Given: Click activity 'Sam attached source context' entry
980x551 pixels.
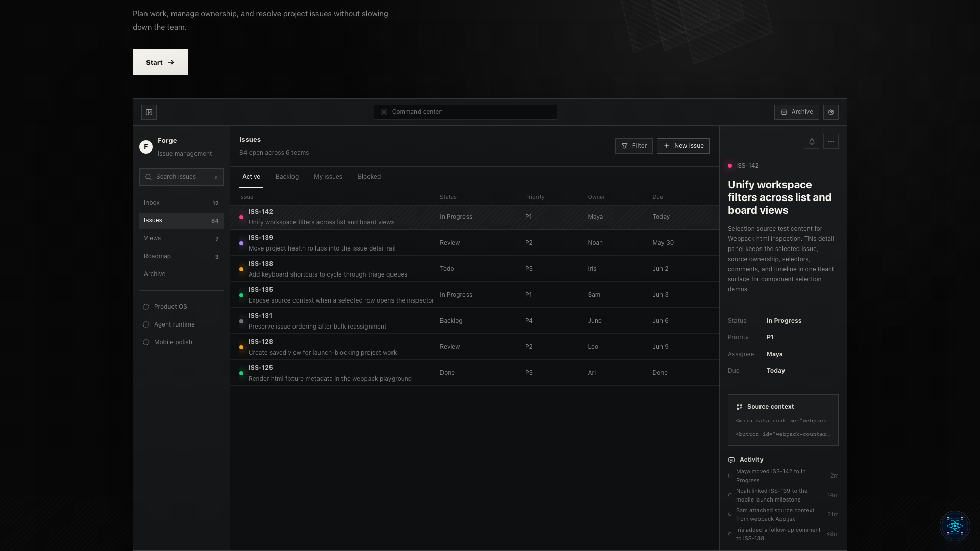Looking at the screenshot, I should [783, 515].
